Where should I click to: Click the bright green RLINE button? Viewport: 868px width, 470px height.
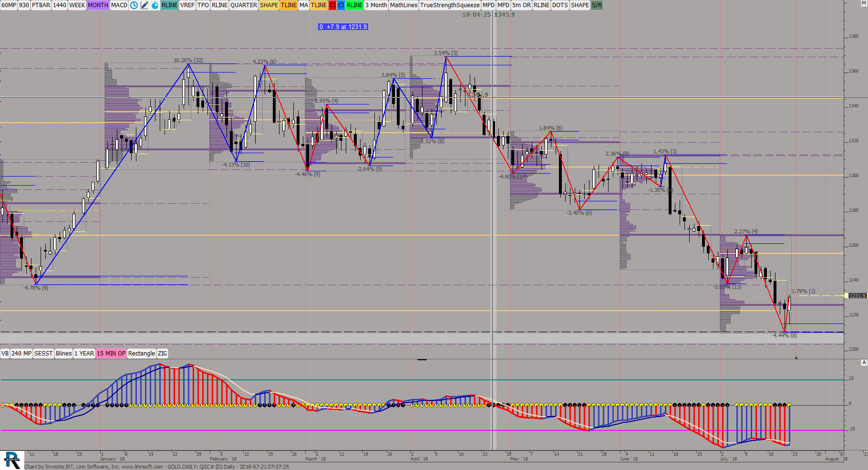pyautogui.click(x=354, y=5)
